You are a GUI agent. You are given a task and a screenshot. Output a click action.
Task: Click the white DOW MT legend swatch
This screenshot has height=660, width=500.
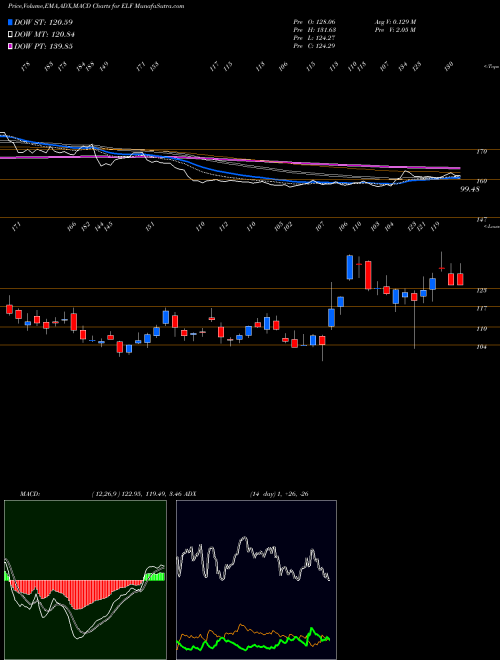click(10, 34)
